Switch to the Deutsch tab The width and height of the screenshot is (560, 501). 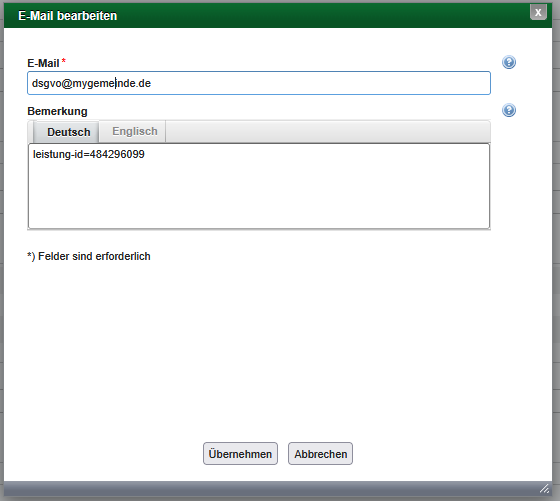pos(69,132)
